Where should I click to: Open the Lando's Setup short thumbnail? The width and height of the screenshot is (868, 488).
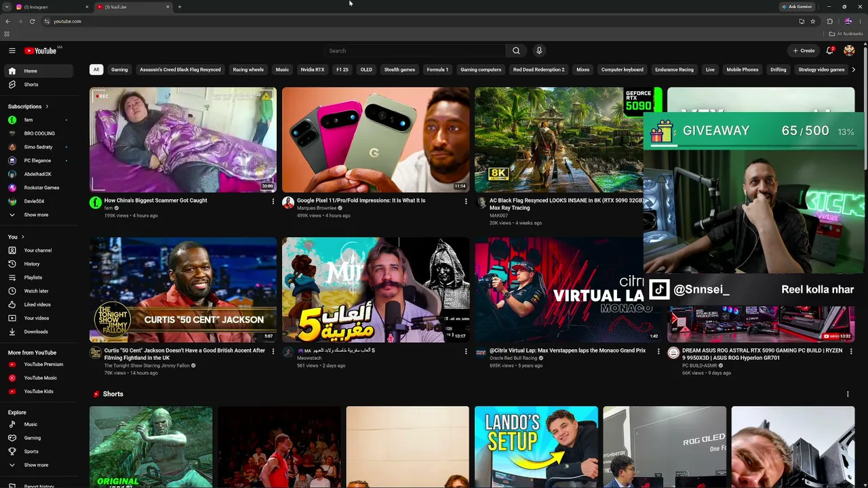[x=536, y=447]
